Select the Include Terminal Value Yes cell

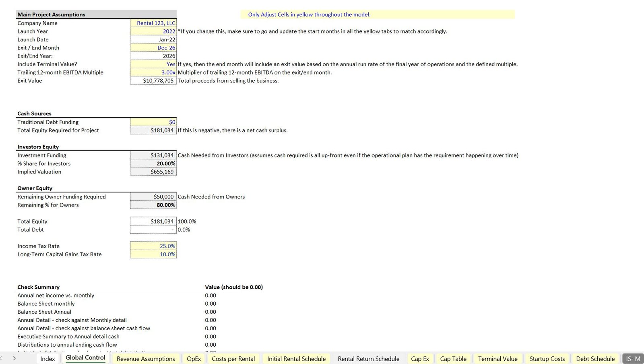click(153, 64)
